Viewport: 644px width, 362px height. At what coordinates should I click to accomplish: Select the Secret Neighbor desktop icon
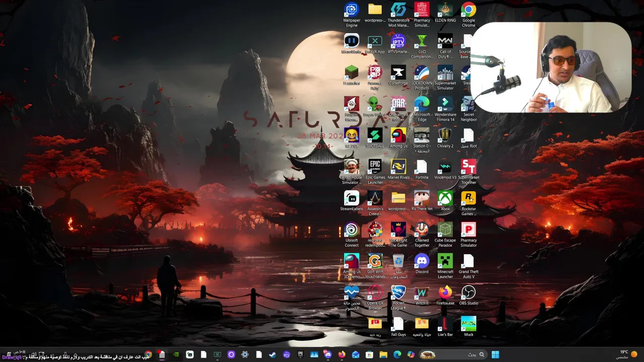(468, 109)
